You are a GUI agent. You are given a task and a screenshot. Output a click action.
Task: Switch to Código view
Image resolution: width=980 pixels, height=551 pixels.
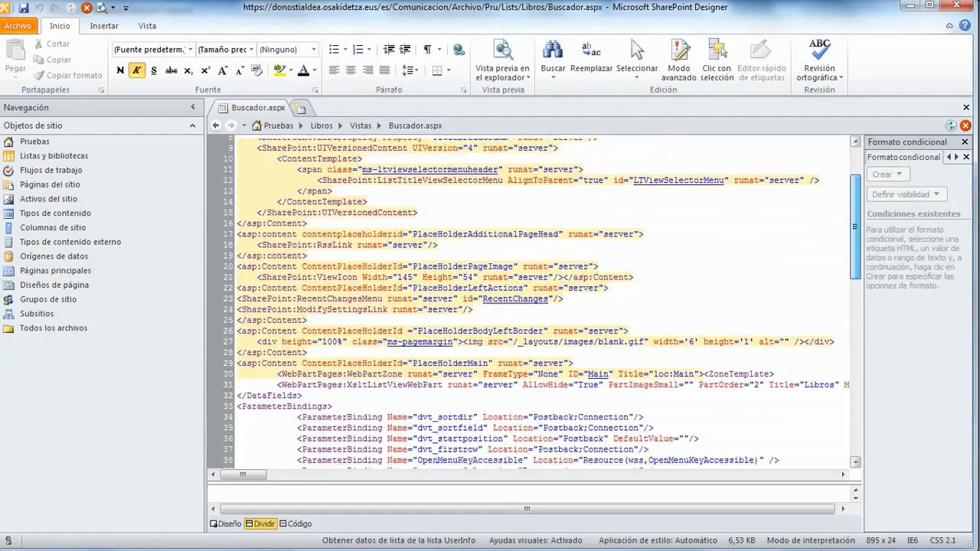click(x=296, y=524)
